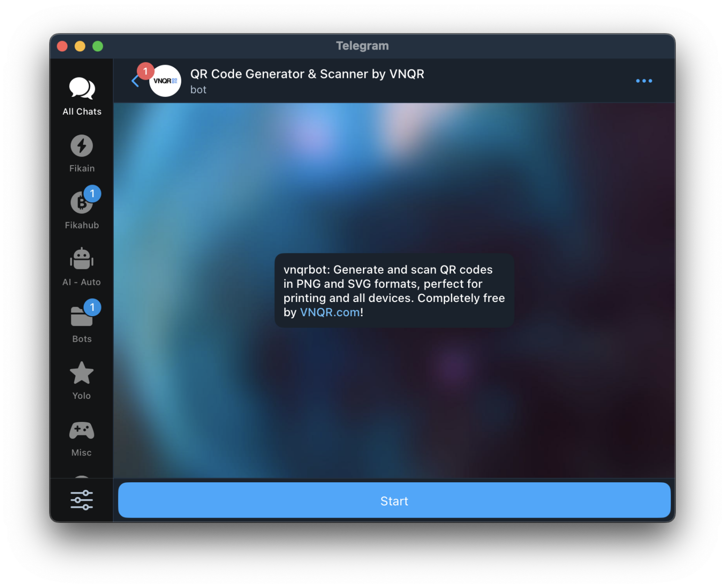Image resolution: width=725 pixels, height=588 pixels.
Task: Open the three-dot chat options menu
Action: [644, 81]
